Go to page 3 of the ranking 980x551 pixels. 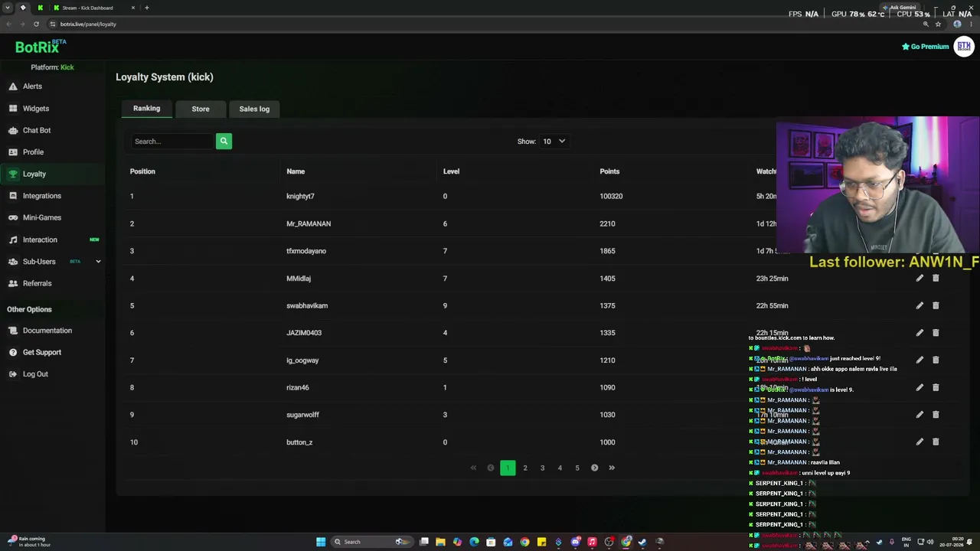click(542, 468)
